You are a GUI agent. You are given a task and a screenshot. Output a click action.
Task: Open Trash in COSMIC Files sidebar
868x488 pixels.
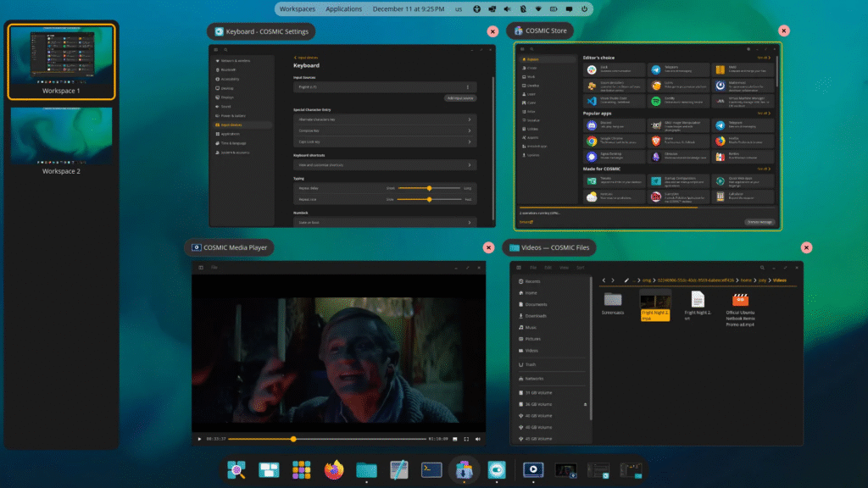click(529, 364)
